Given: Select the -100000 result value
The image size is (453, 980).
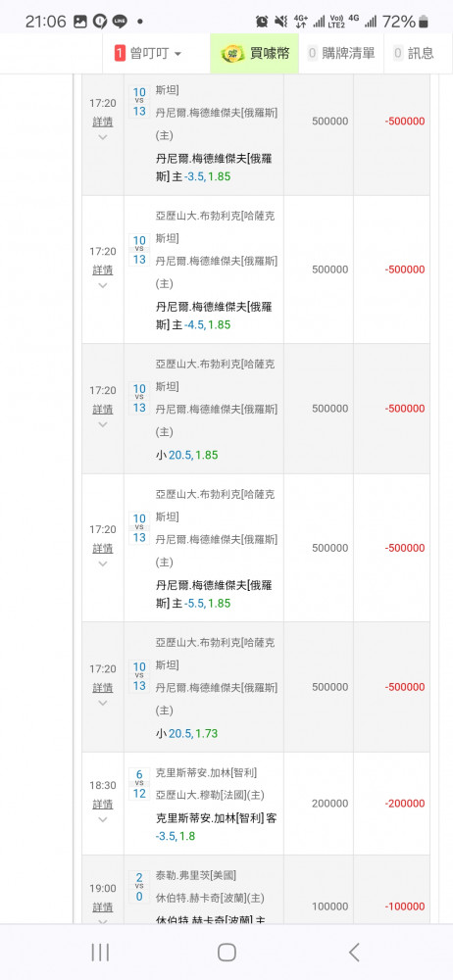Looking at the screenshot, I should point(405,906).
